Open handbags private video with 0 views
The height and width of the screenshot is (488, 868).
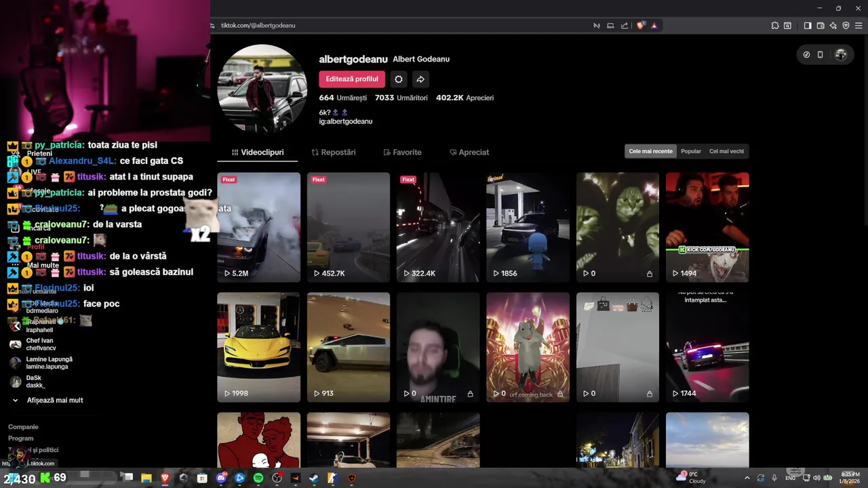tap(618, 347)
